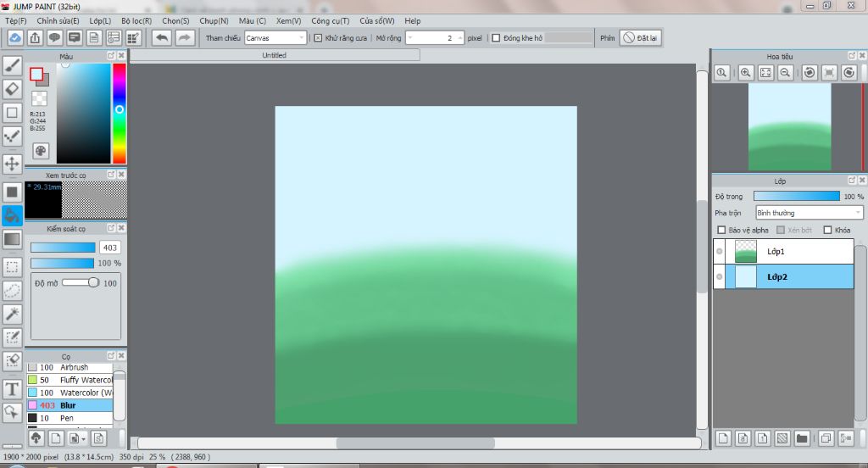868x468 pixels.
Task: Open the color palette icon
Action: (41, 151)
